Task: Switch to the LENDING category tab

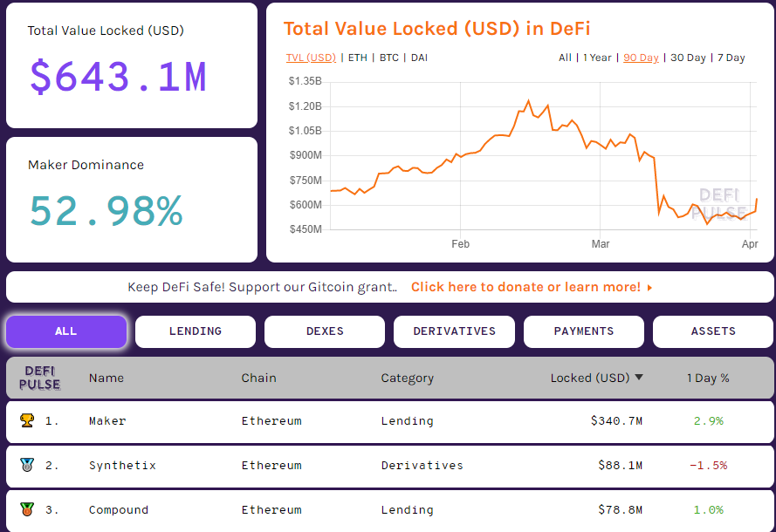Action: pos(195,331)
